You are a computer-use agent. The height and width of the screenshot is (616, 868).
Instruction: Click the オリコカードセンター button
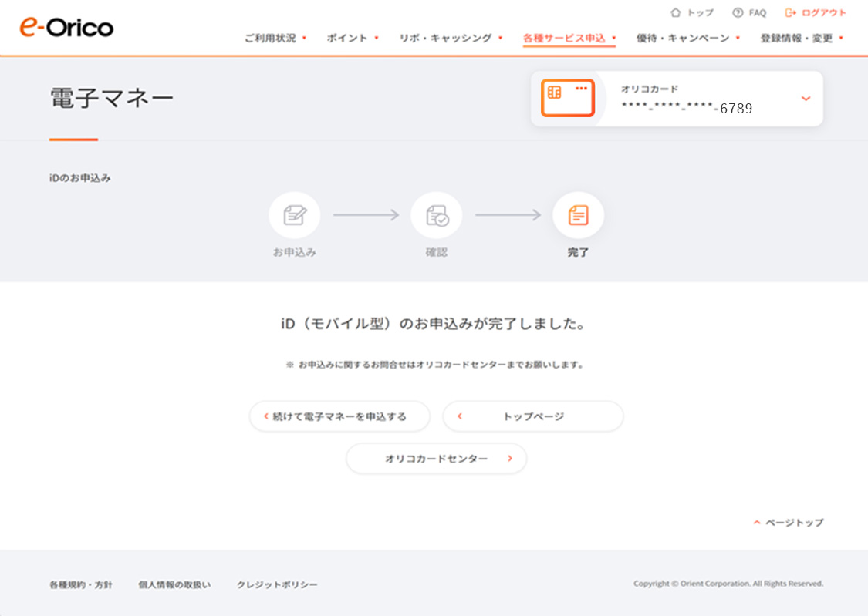pos(436,459)
